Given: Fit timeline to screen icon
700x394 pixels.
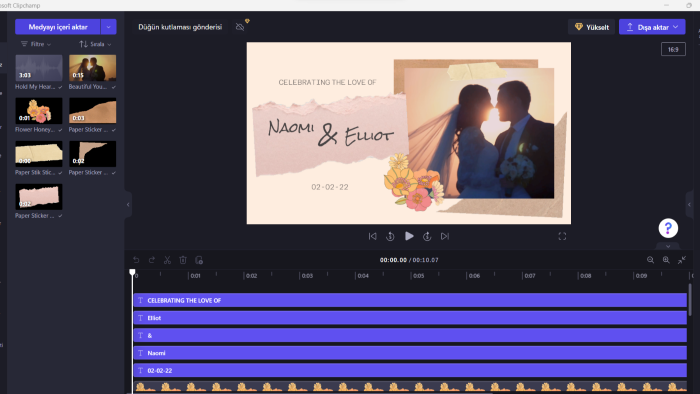Looking at the screenshot, I should click(682, 260).
